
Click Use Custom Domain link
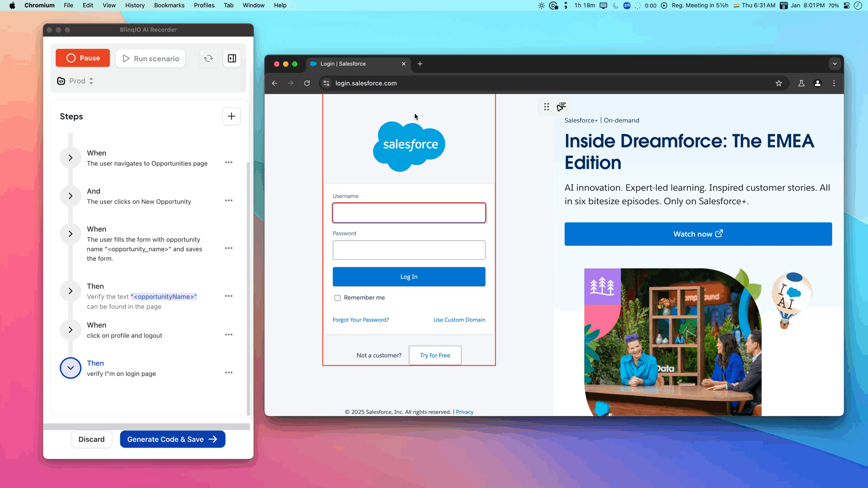460,319
